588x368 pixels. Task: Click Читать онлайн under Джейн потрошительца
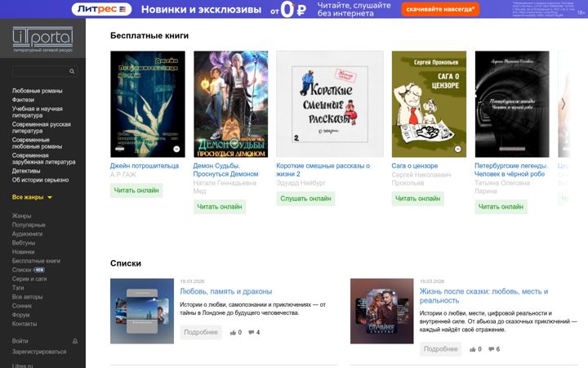136,191
